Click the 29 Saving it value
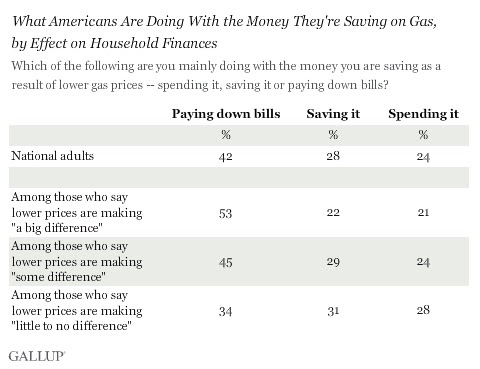 point(333,262)
